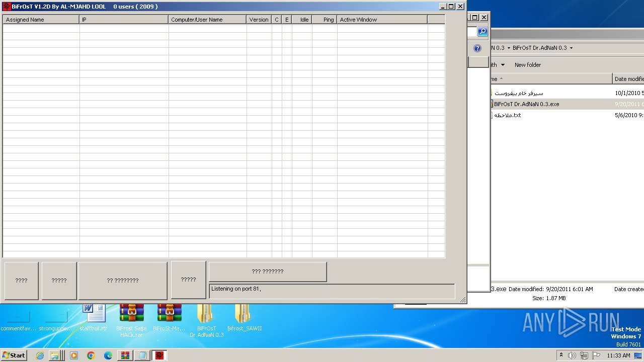The image size is (644, 362).
Task: Click the clock showing 11:33 AM
Action: pyautogui.click(x=618, y=355)
